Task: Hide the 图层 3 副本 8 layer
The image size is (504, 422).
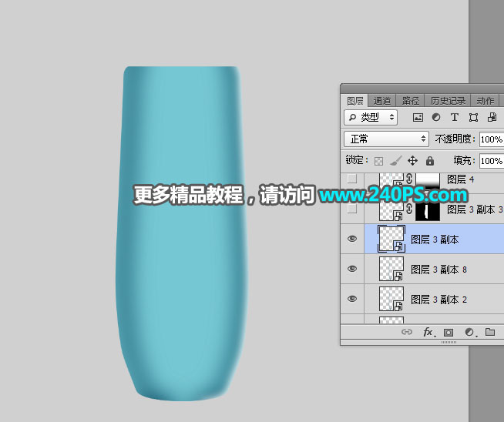Action: (x=352, y=269)
